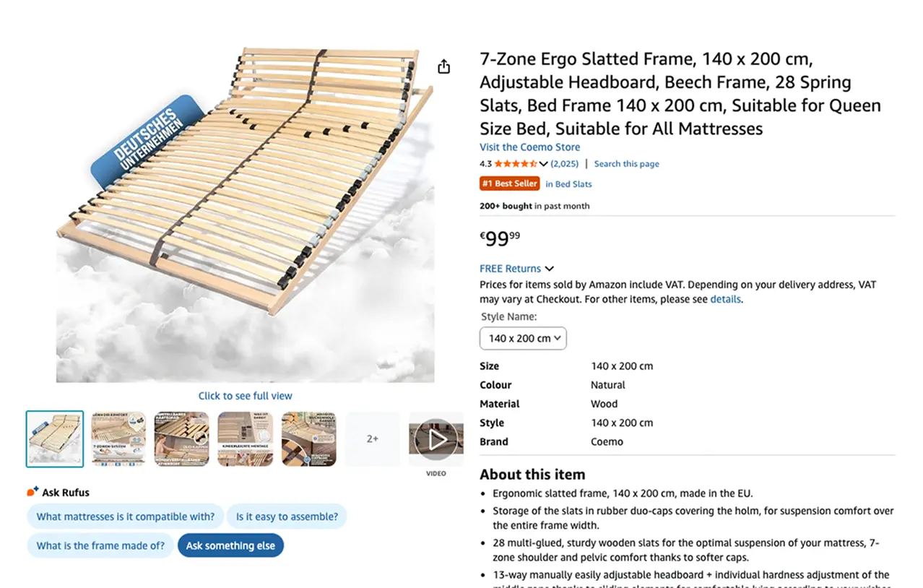Ask Rufus if it is easy to assemble
Viewport: 923px width, 588px height.
[x=288, y=516]
